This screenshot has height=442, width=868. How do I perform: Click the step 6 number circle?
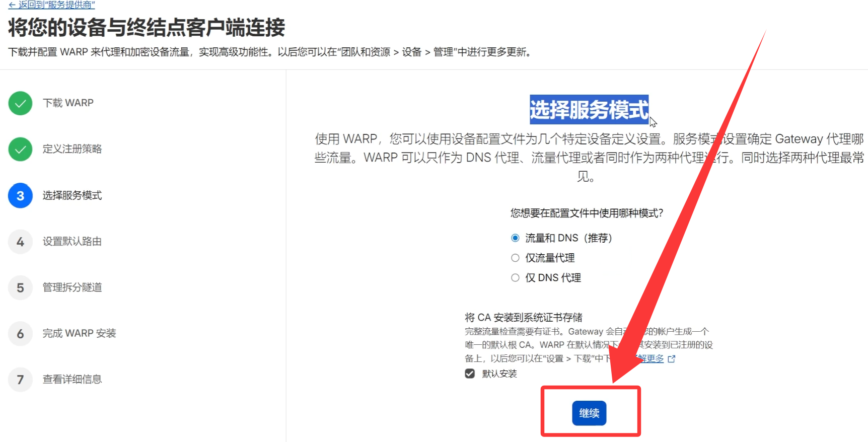[20, 334]
